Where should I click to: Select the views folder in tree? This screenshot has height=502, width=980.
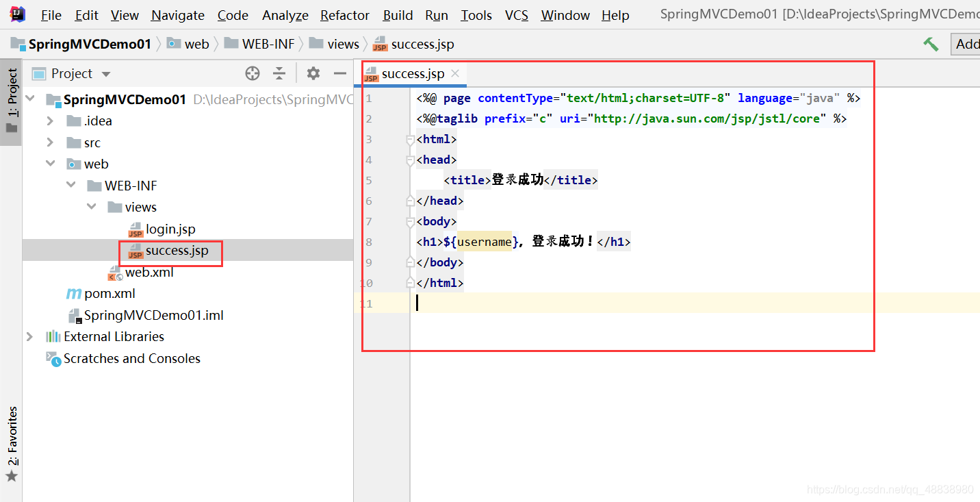click(x=141, y=207)
